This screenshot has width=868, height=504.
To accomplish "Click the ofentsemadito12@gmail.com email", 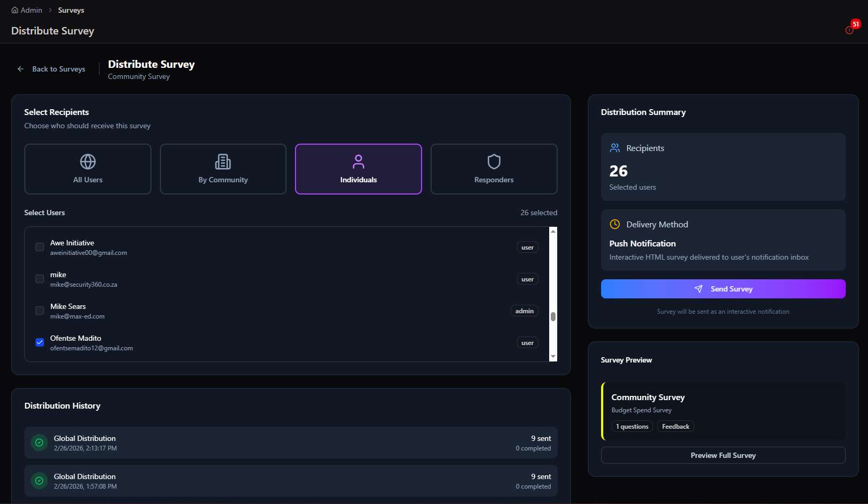I will [92, 348].
